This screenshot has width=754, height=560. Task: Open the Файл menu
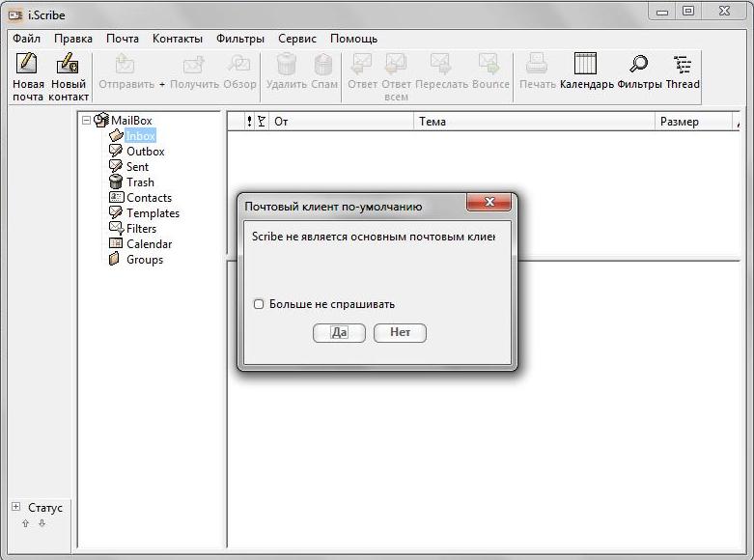(x=26, y=39)
